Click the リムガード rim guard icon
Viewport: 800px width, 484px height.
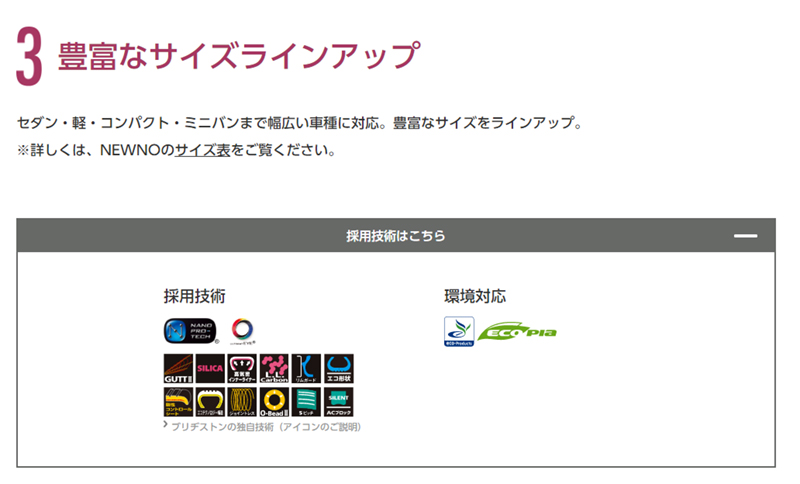(x=306, y=369)
